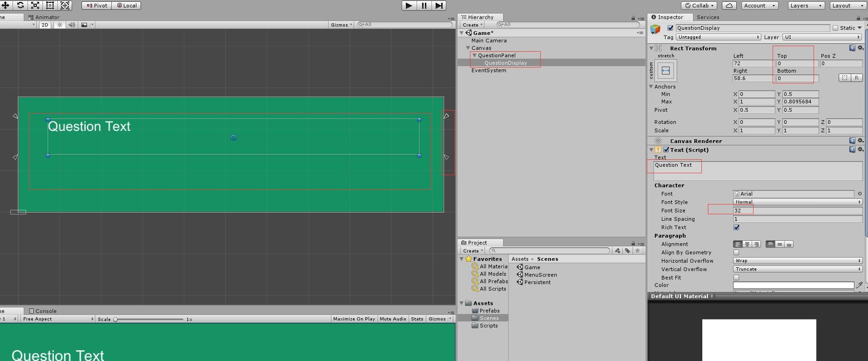
Task: Open the Canvas Renderer gear menu
Action: pyautogui.click(x=861, y=141)
